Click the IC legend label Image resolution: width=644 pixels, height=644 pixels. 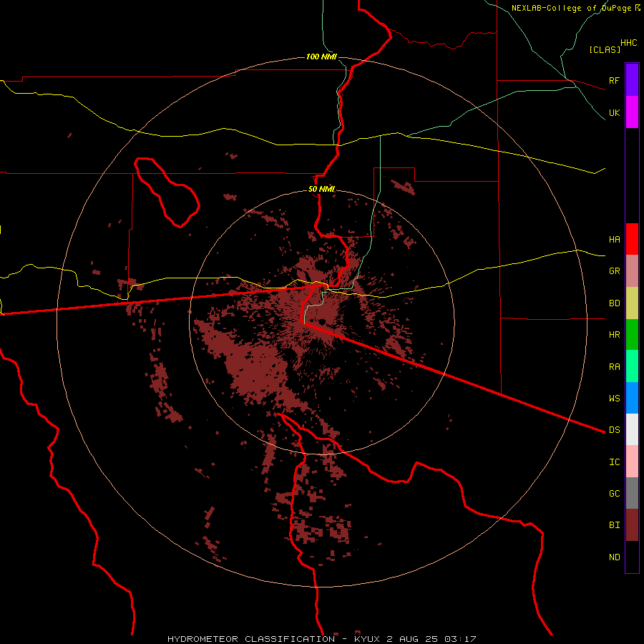pos(614,462)
